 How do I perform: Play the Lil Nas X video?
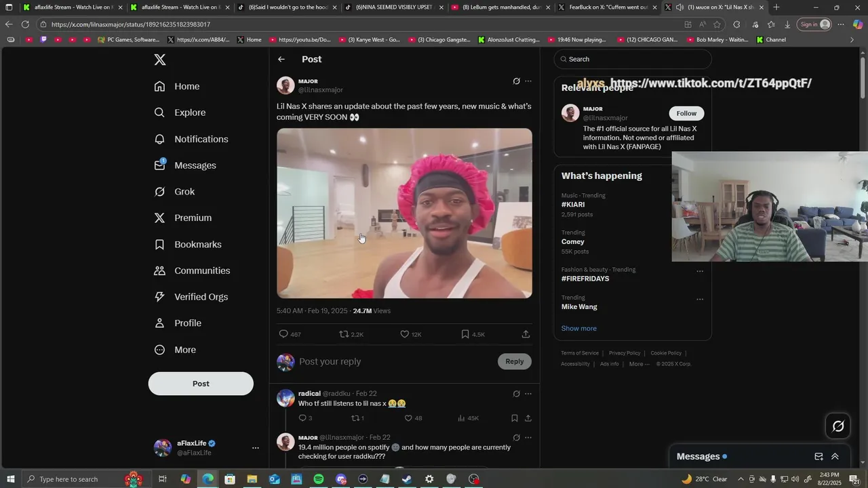point(404,213)
